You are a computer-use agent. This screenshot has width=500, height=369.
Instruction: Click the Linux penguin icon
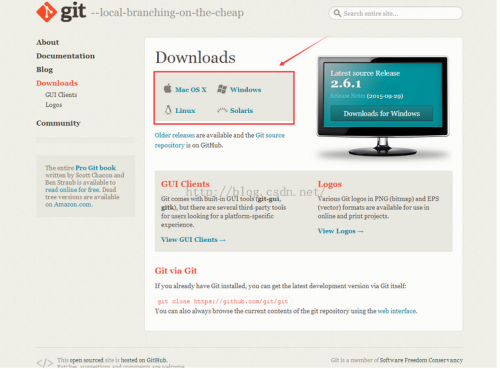[x=168, y=110]
